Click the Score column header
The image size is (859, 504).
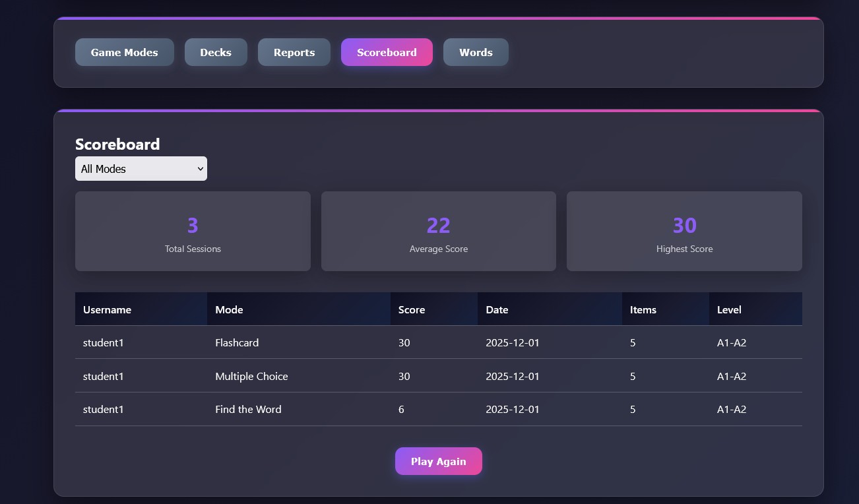(412, 309)
